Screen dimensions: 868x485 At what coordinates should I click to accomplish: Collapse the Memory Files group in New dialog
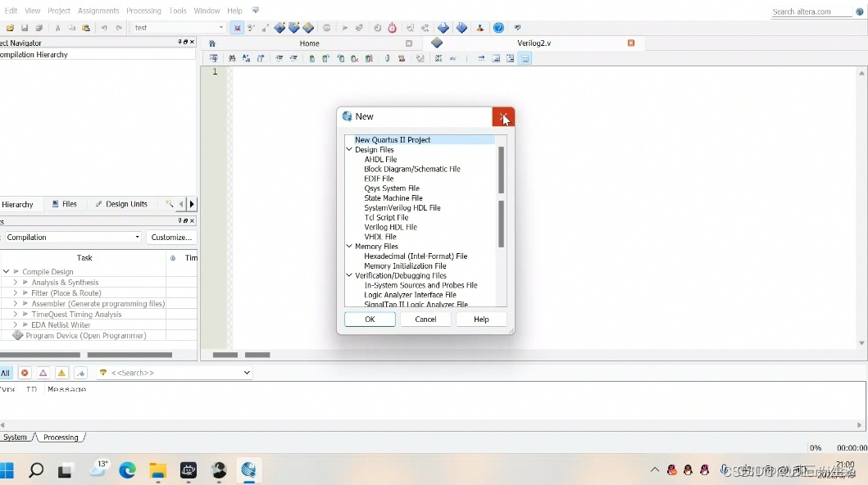(349, 246)
